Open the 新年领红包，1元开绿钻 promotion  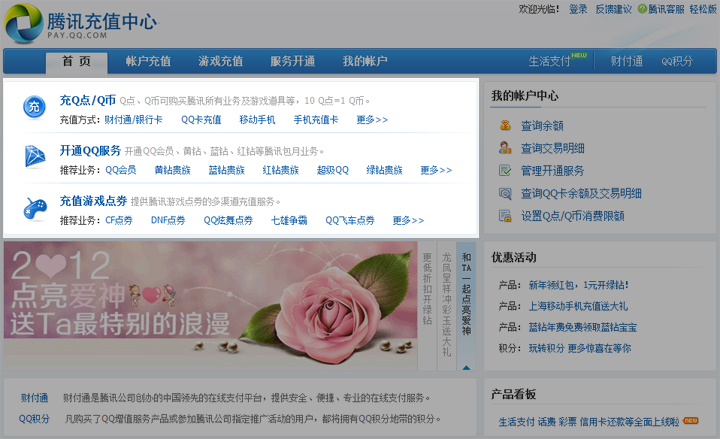coord(579,285)
